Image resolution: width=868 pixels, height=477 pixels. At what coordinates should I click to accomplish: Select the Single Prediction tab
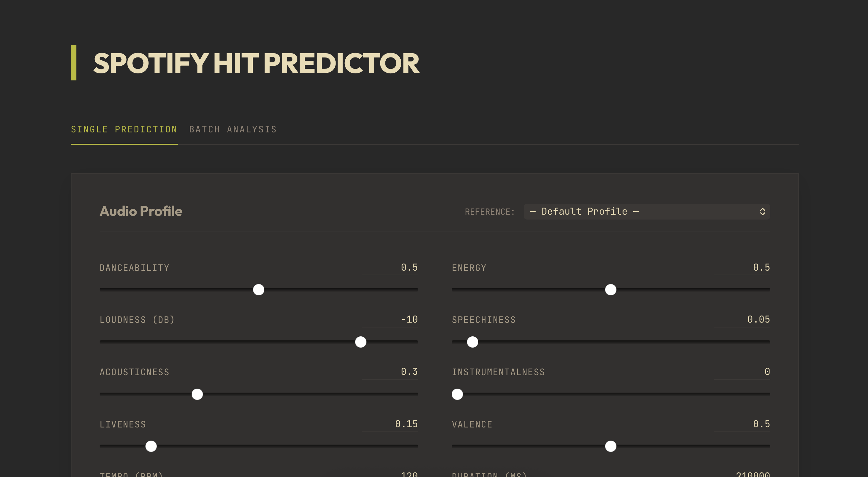[124, 129]
